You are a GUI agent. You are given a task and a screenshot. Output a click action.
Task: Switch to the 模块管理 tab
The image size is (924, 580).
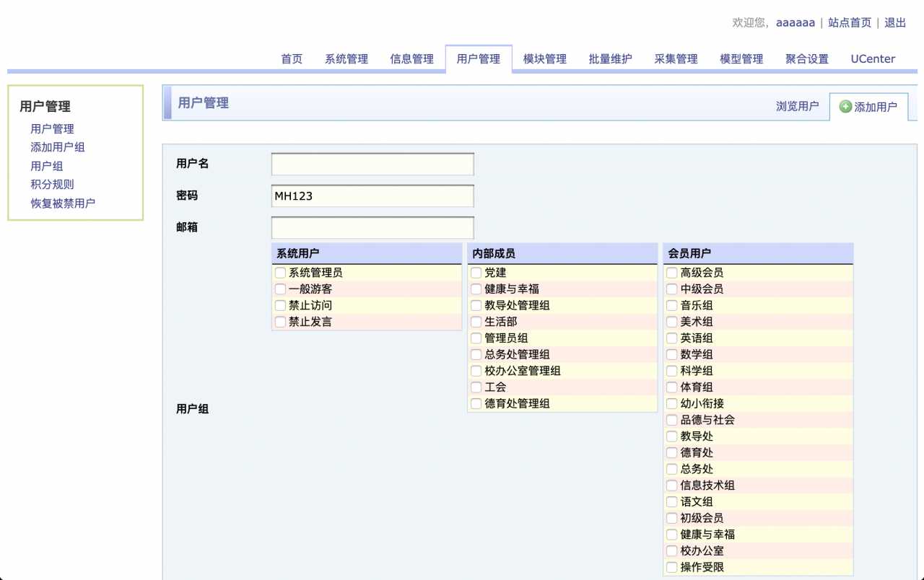coord(544,59)
